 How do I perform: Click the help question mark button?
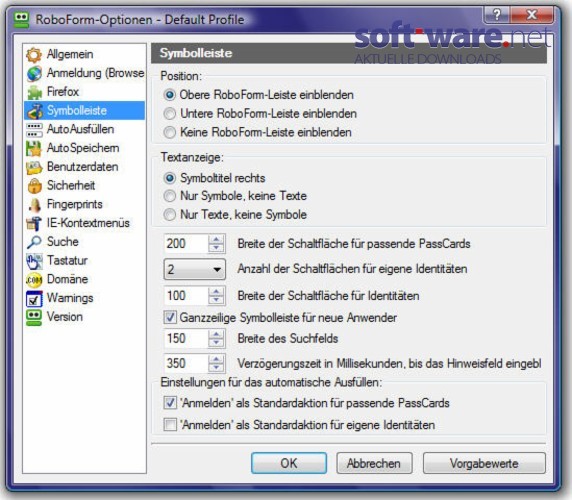tap(496, 15)
